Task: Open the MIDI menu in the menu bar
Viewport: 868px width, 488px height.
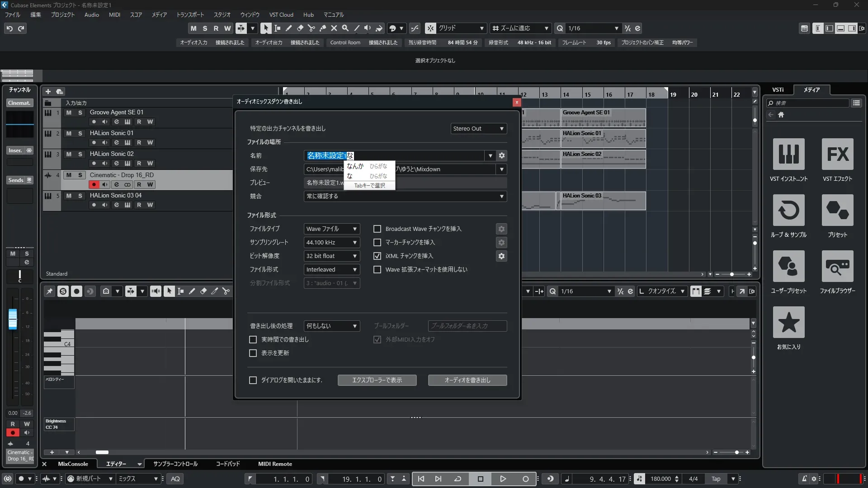Action: click(x=114, y=15)
